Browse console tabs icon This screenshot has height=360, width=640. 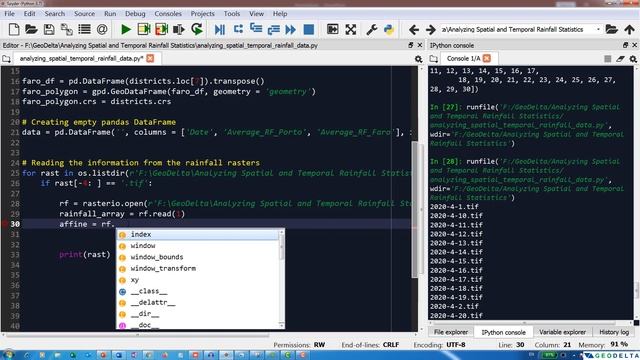pos(433,59)
